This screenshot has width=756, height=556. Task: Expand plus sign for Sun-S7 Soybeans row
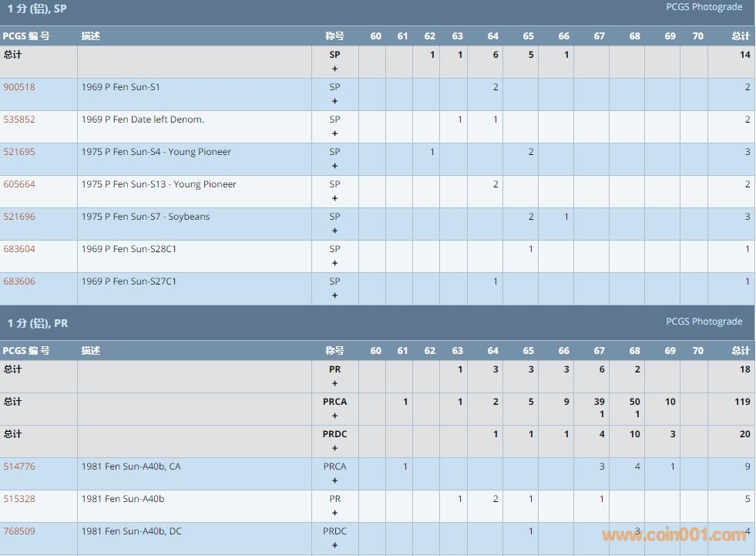(x=334, y=231)
